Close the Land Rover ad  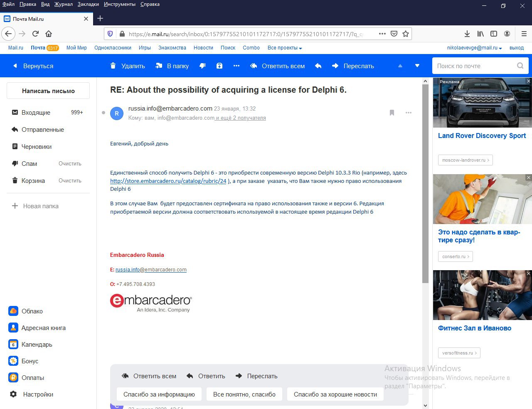(529, 81)
